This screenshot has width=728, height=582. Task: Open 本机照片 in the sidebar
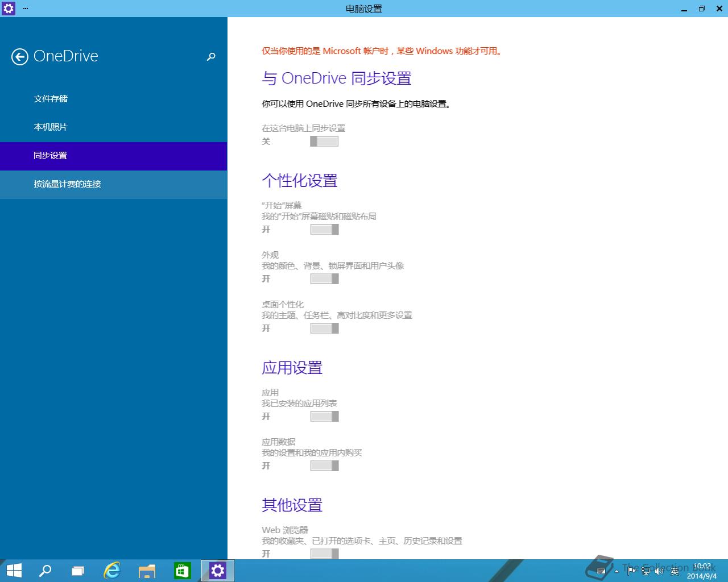[x=114, y=127]
